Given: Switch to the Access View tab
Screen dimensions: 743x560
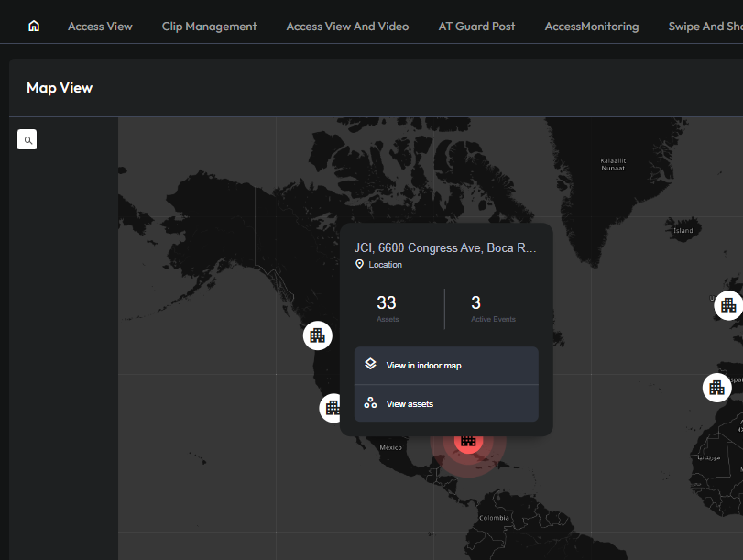Looking at the screenshot, I should [x=100, y=27].
